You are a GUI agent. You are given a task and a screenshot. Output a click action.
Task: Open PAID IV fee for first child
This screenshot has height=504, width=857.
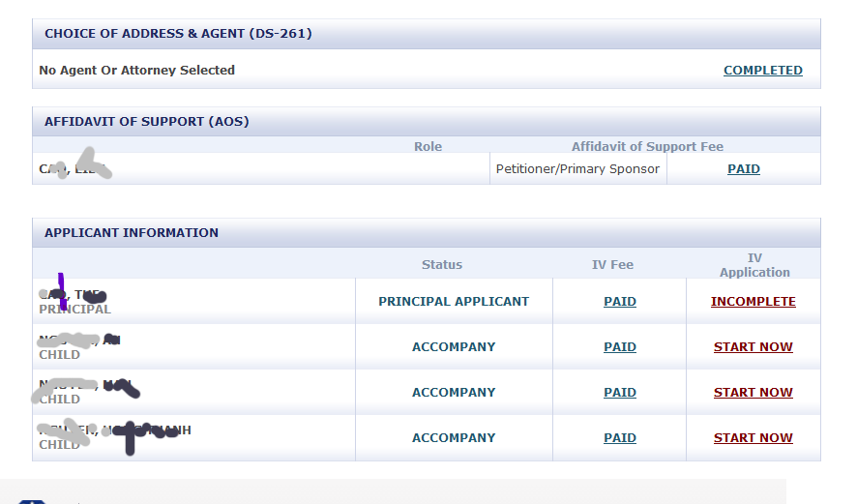pos(620,346)
